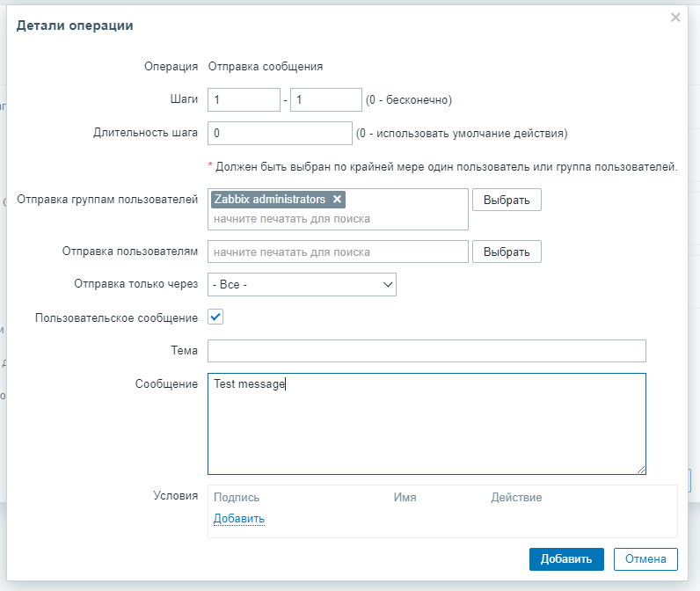Click the Zabbix administrators group tag
Image resolution: width=700 pixels, height=591 pixels.
point(270,200)
